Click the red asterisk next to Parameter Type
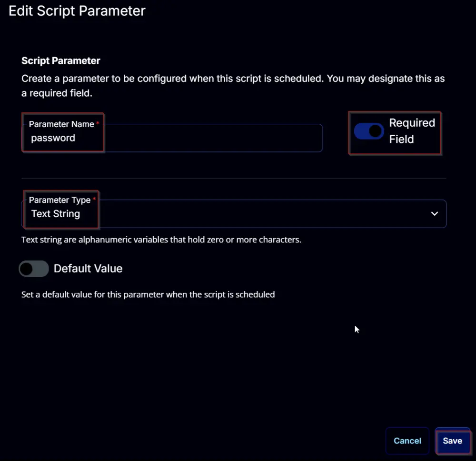Screen dimensions: 476x461 94,199
